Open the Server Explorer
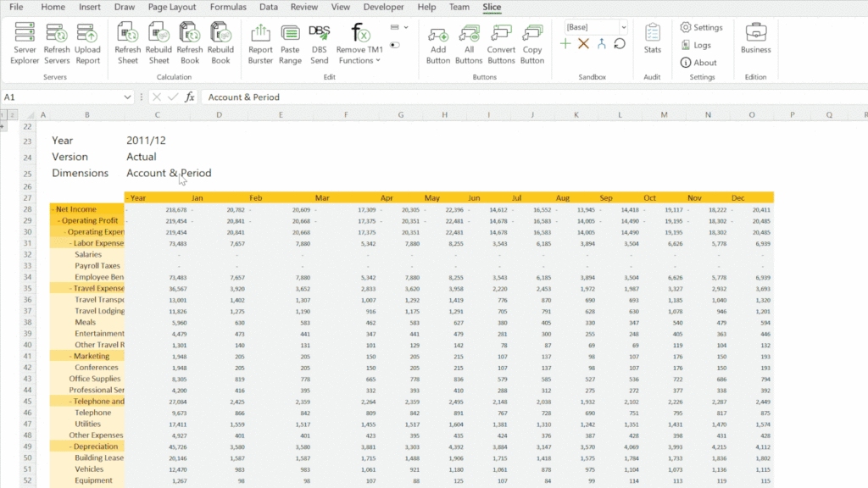Screen dimensions: 868x488 [x=25, y=43]
